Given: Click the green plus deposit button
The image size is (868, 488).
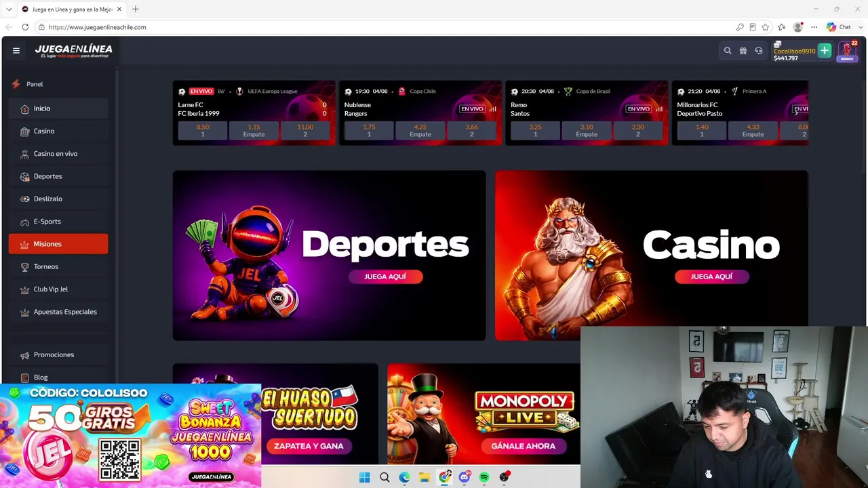Looking at the screenshot, I should click(825, 50).
